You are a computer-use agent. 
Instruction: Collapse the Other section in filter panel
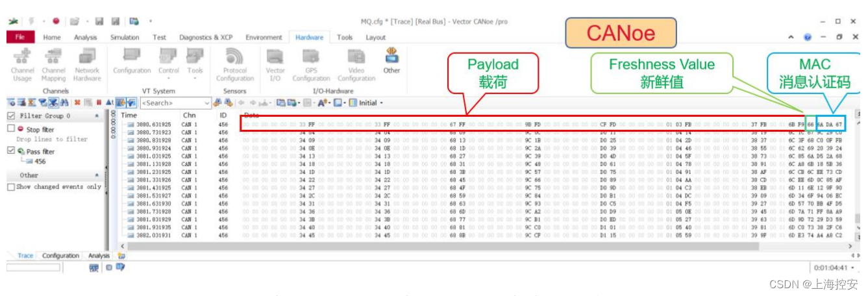coord(97,175)
